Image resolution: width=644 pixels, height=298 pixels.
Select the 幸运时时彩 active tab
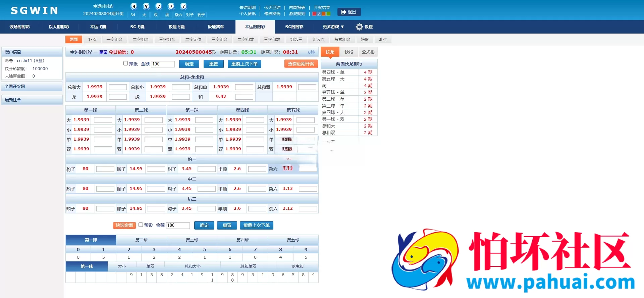click(x=255, y=27)
